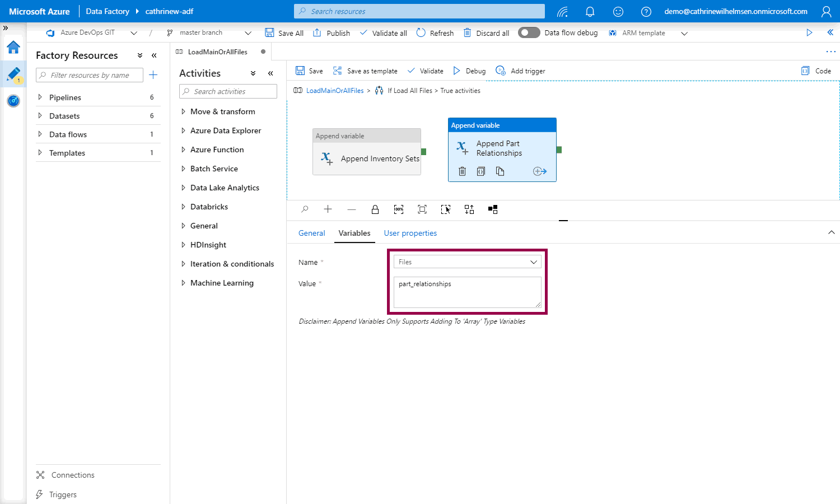Switch to the General tab

311,233
